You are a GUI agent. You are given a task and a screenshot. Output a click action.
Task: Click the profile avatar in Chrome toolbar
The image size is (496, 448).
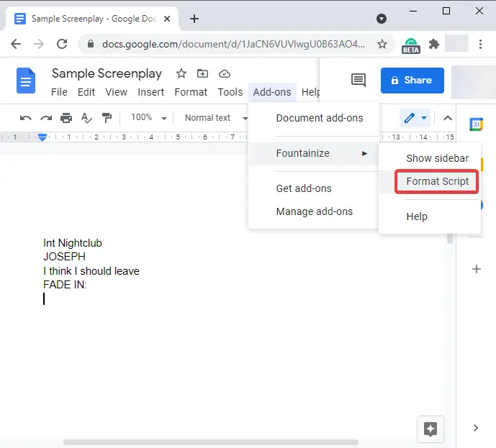pos(456,44)
